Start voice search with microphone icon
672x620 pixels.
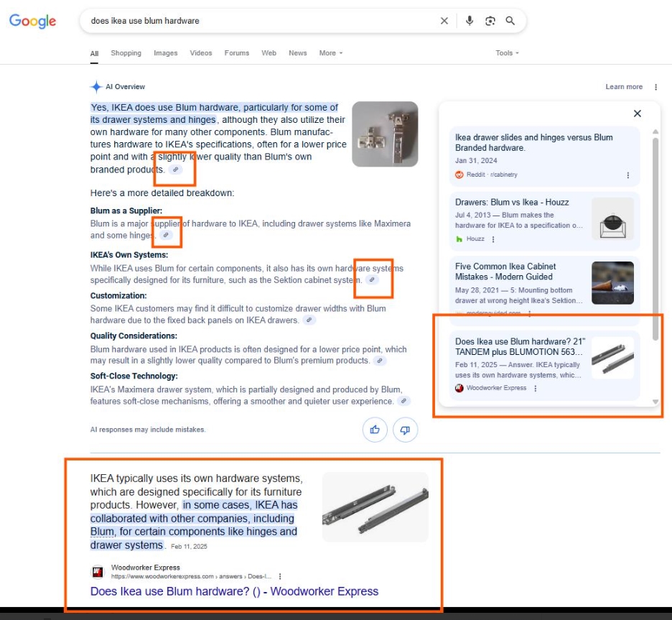tap(470, 21)
